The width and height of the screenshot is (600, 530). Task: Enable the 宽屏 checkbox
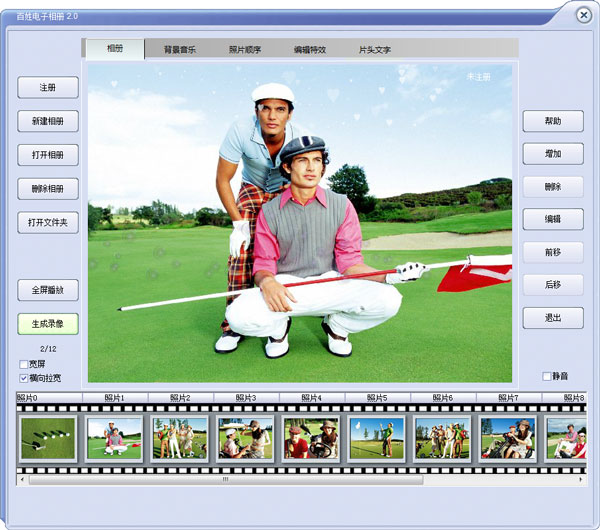click(x=24, y=364)
